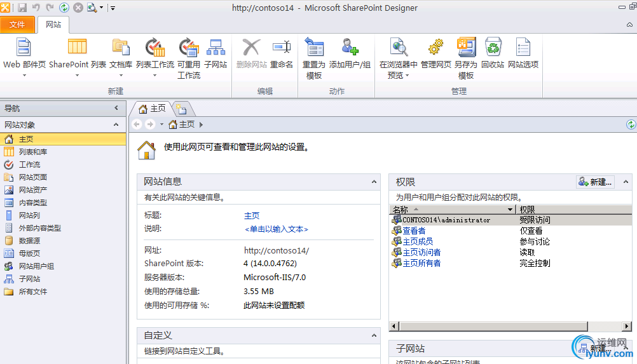Open the 查看者 group link

click(x=414, y=231)
